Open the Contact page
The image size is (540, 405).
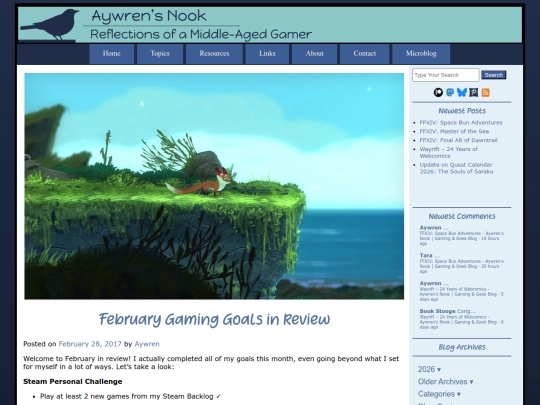click(365, 54)
